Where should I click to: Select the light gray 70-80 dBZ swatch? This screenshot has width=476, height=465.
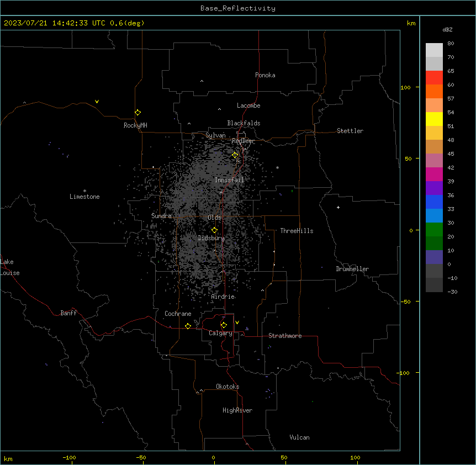pos(434,50)
